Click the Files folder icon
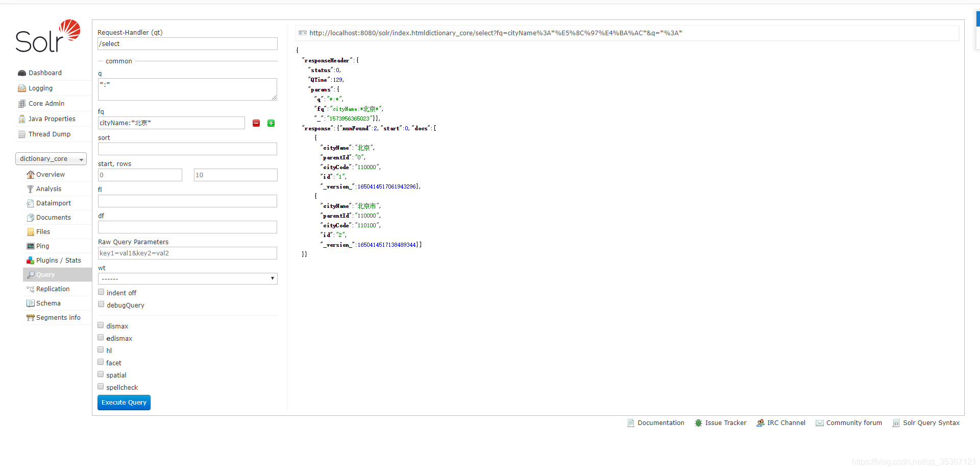Screen dimensions: 980x471 point(31,232)
